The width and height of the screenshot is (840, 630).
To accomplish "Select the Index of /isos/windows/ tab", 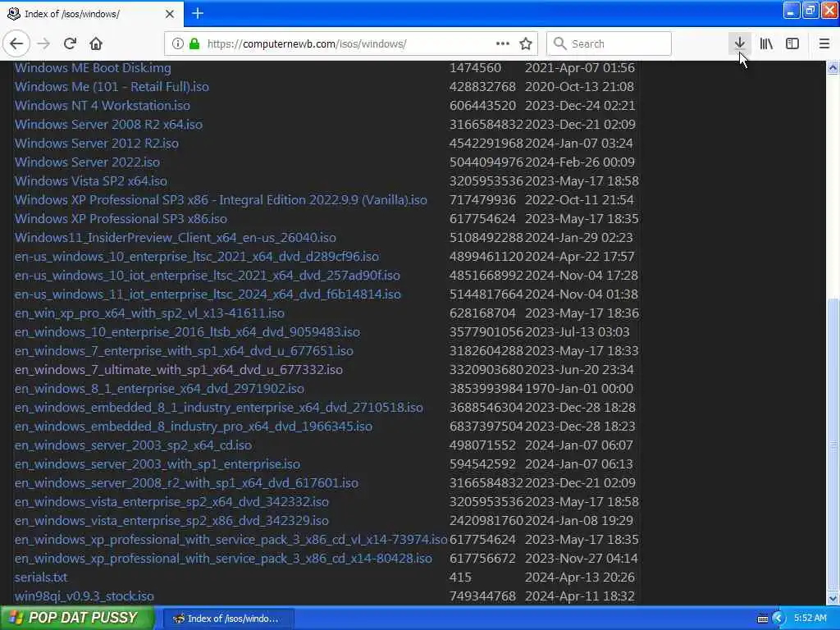I will (x=92, y=14).
